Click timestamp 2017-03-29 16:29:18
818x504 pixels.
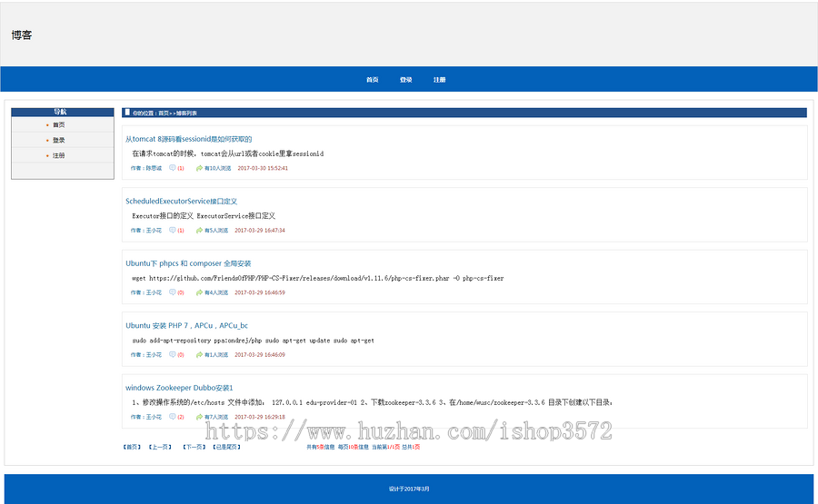click(260, 417)
